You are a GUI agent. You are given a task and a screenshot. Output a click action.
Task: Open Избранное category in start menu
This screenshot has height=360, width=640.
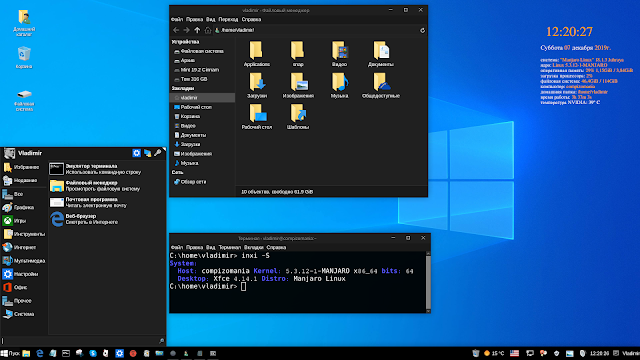pyautogui.click(x=24, y=167)
